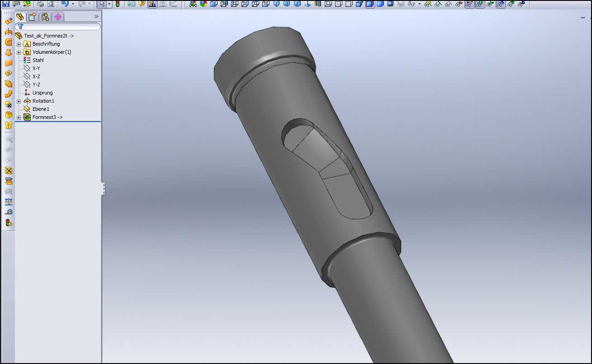Toggle Shaded With Edges display mode
The width and height of the screenshot is (592, 364).
370,4
